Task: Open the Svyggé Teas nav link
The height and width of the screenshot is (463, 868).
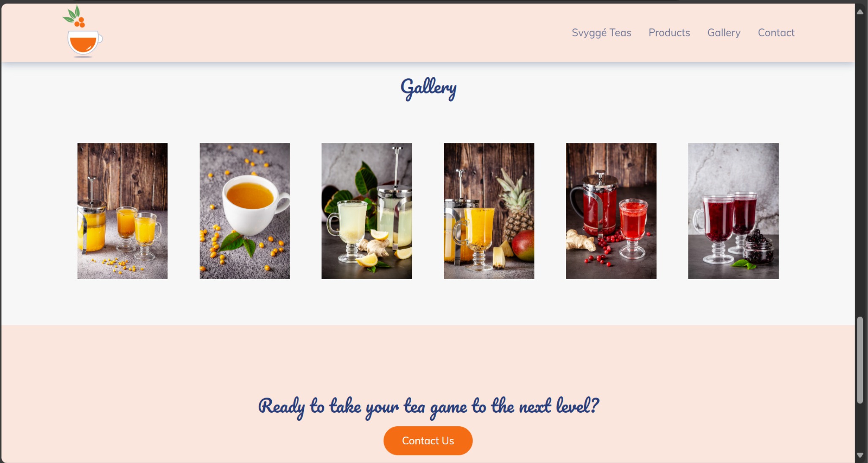Action: pos(601,33)
